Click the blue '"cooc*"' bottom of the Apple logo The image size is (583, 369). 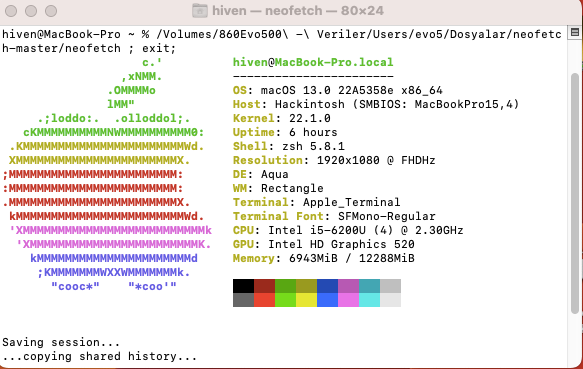[x=75, y=286]
